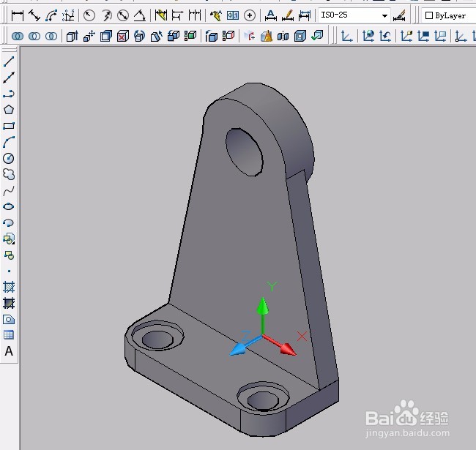Click the UCS Previous icon
Screen dimensions: 476x450
pyautogui.click(x=385, y=36)
